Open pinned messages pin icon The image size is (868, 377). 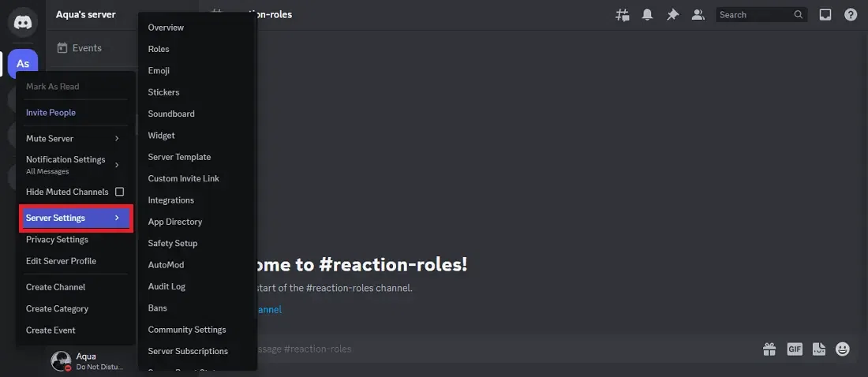(672, 15)
